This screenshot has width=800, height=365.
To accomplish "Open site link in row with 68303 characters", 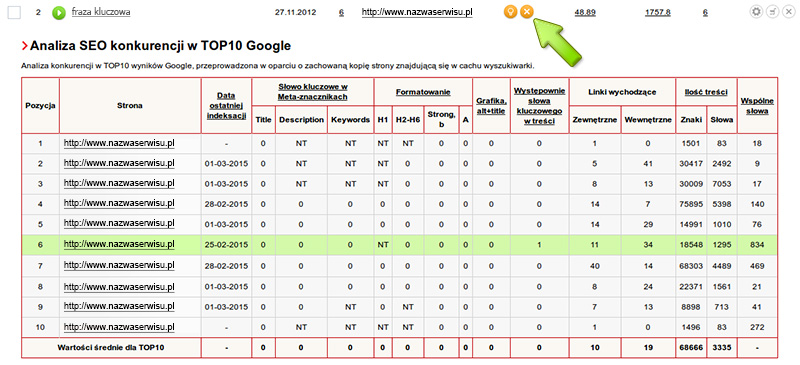I will tap(119, 265).
